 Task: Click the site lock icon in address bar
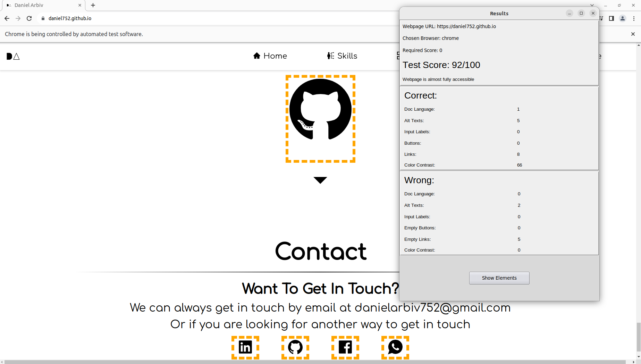click(43, 18)
